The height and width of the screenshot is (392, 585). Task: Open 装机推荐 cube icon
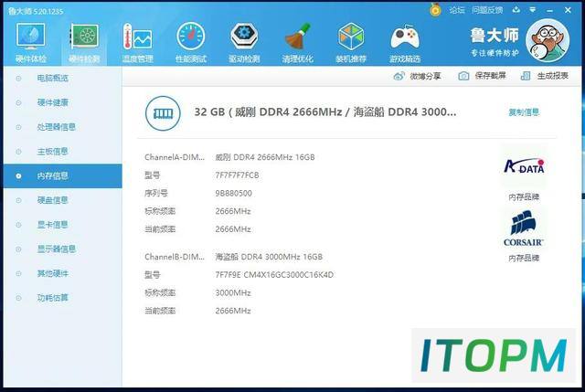(x=351, y=37)
